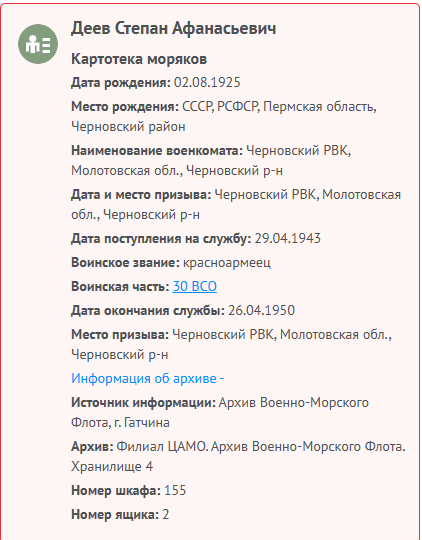
Task: Click the Архив label before Филиал ЦАМО
Action: 92,447
